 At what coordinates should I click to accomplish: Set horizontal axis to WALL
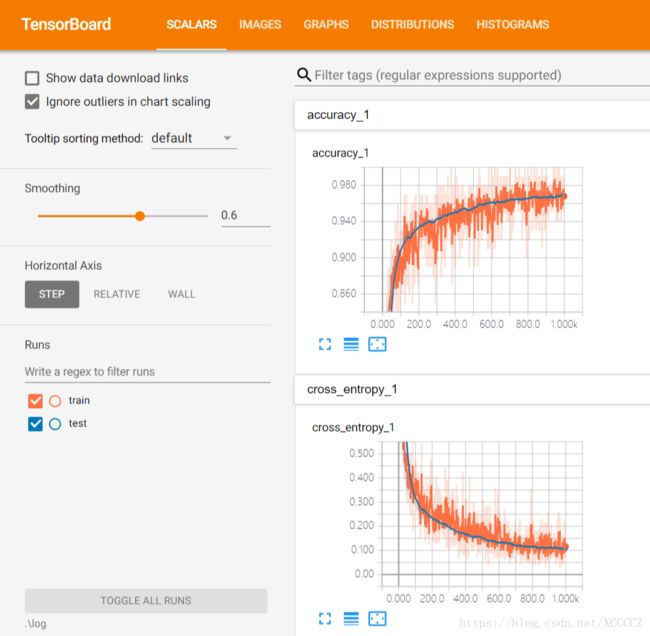click(182, 294)
